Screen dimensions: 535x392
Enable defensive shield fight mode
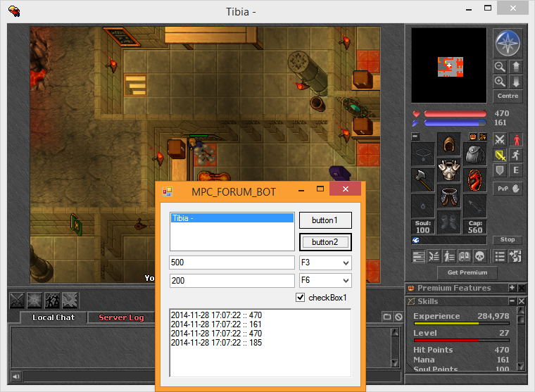(x=500, y=170)
